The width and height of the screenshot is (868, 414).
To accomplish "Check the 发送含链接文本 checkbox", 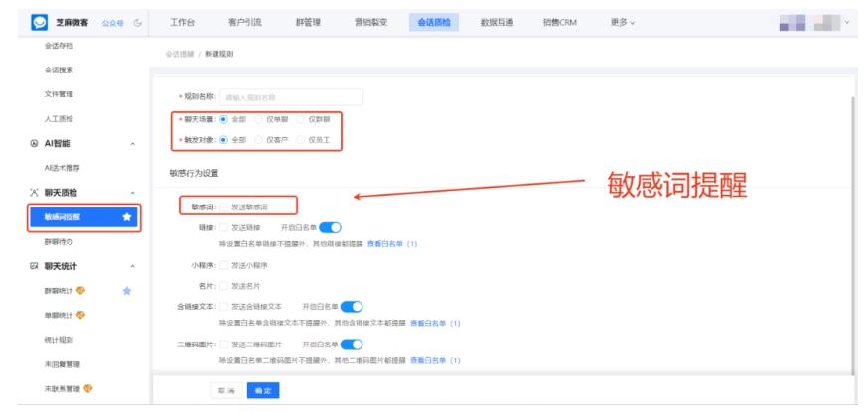I will 223,306.
